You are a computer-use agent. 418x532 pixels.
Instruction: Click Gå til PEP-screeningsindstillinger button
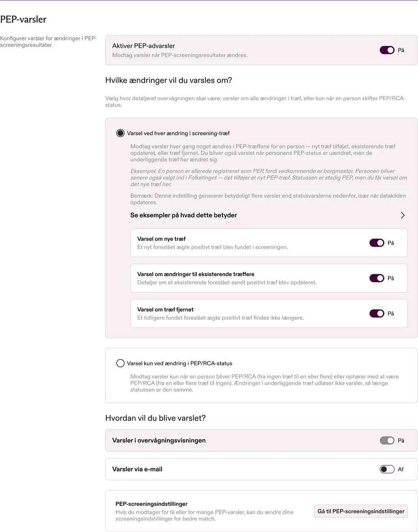click(361, 511)
